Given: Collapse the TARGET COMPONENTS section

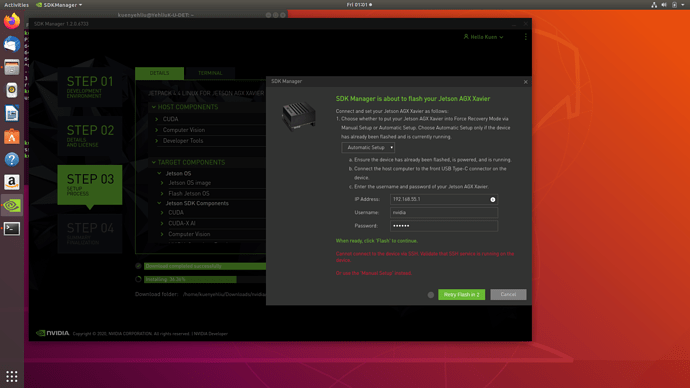Looking at the screenshot, I should coord(154,162).
